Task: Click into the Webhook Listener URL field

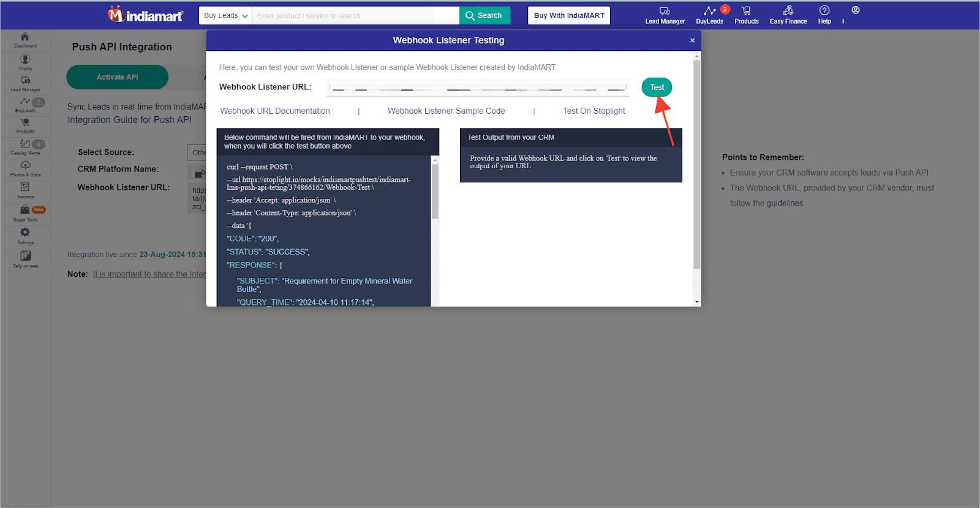Action: 478,88
